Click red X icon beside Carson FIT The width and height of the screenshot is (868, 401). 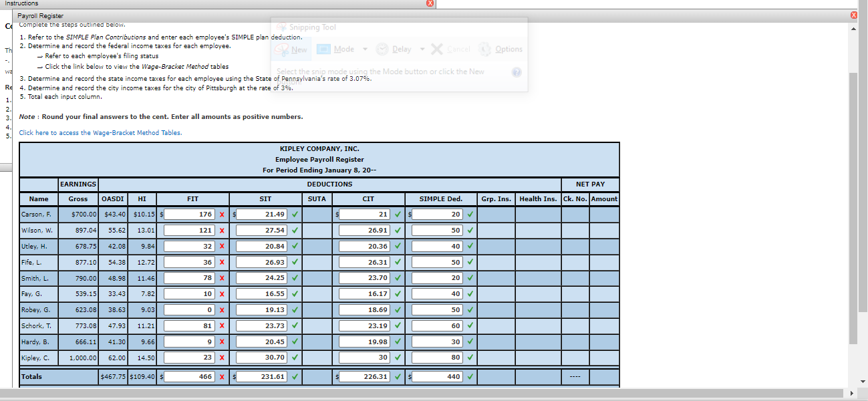tap(221, 215)
